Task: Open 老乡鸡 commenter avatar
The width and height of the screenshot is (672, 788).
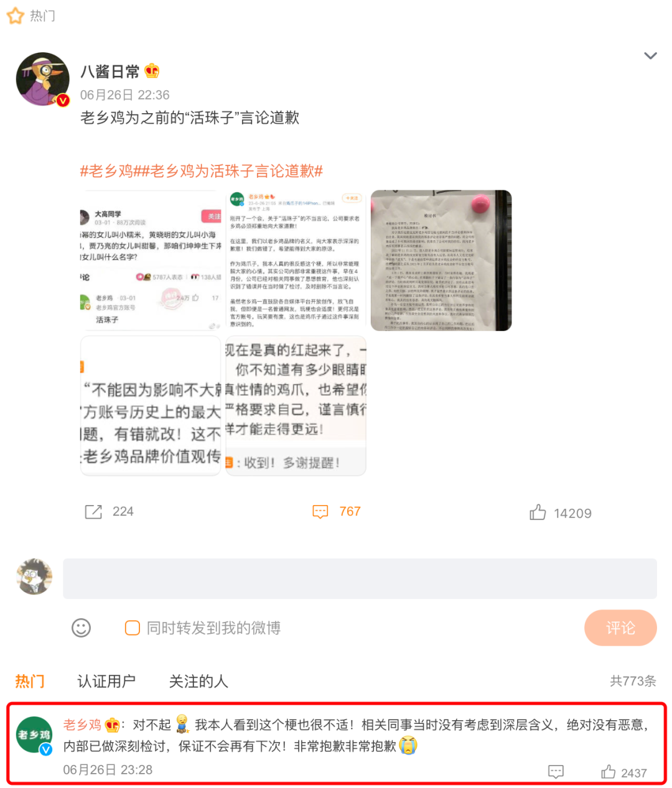Action: (x=35, y=735)
